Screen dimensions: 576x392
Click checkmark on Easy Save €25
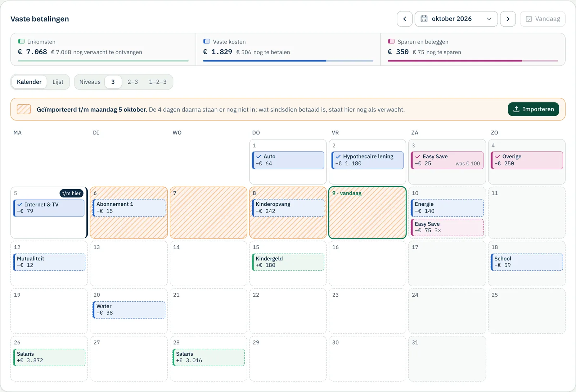pos(418,156)
